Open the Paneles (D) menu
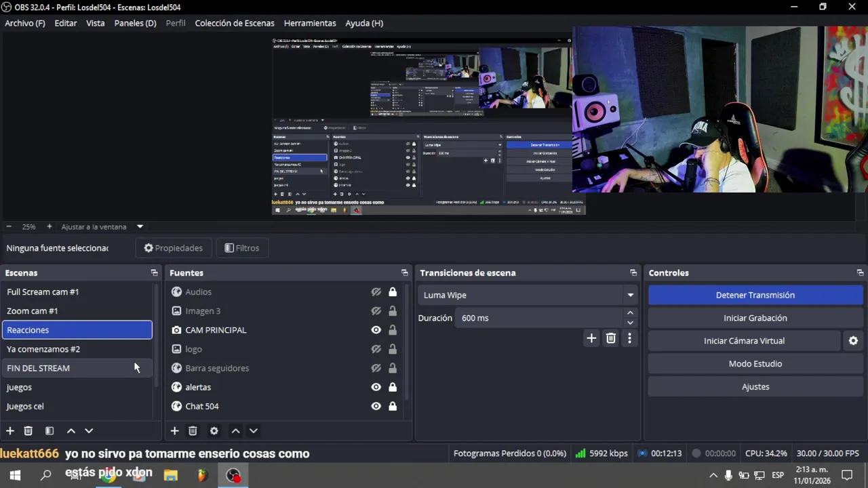 pyautogui.click(x=135, y=23)
